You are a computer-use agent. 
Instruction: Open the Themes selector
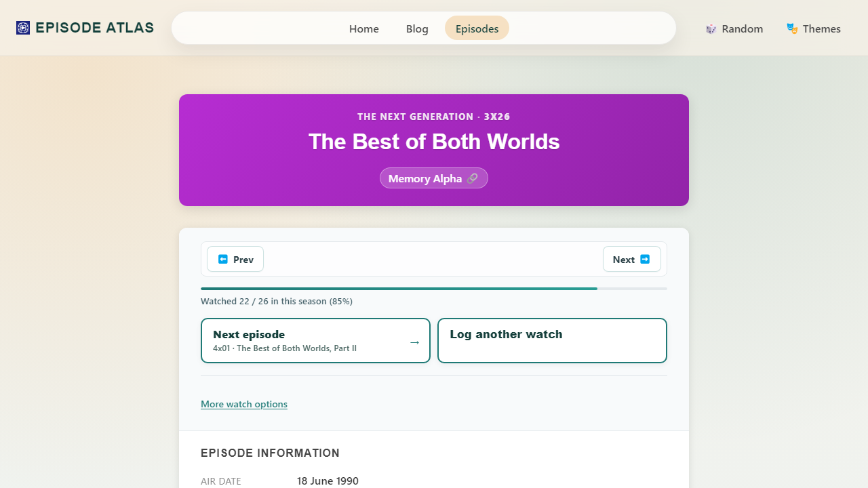[x=813, y=28]
